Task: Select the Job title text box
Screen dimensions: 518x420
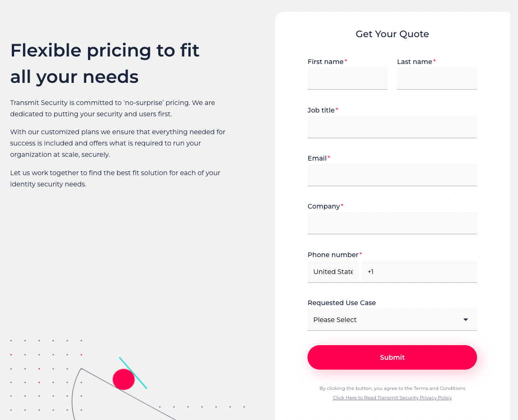Action: (x=392, y=127)
